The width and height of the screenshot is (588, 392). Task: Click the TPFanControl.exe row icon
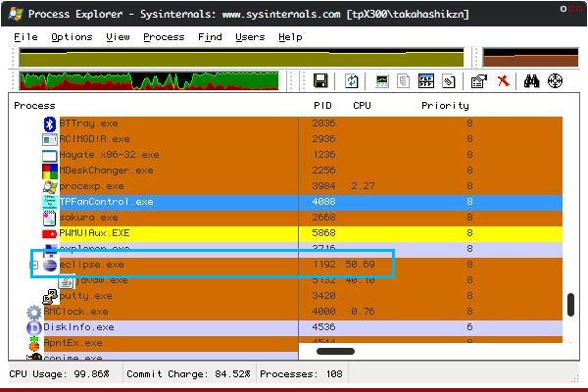click(x=50, y=202)
